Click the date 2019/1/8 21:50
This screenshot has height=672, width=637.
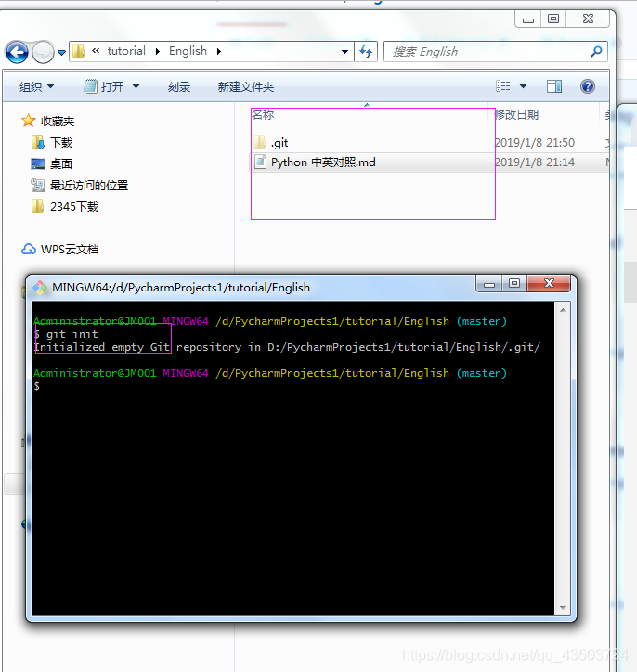coord(534,143)
